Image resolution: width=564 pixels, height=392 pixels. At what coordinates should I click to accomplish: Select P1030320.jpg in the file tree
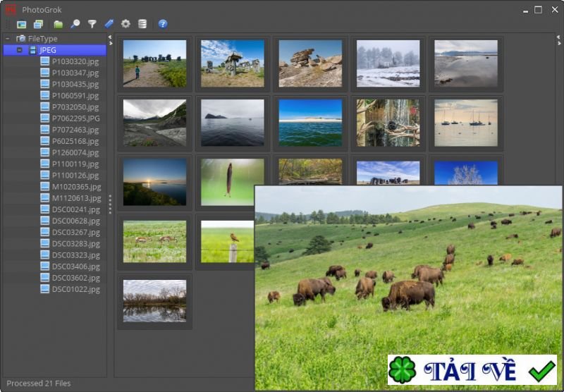(x=75, y=61)
